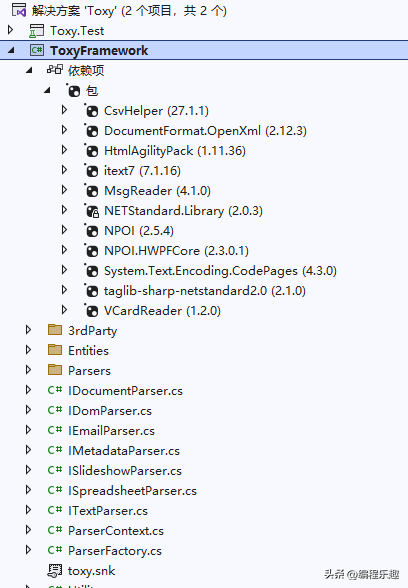Select the ISpreadsheetParser.cs file

pyautogui.click(x=132, y=490)
